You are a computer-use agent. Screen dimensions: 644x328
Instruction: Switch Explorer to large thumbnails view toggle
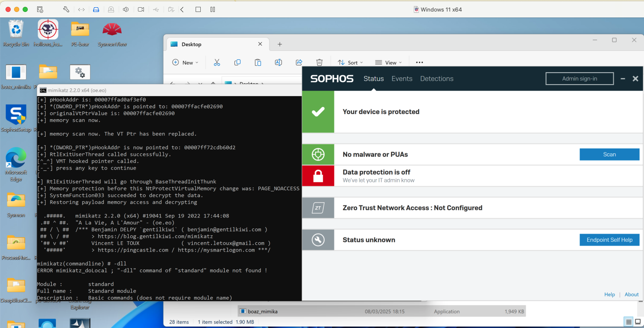[x=638, y=322]
